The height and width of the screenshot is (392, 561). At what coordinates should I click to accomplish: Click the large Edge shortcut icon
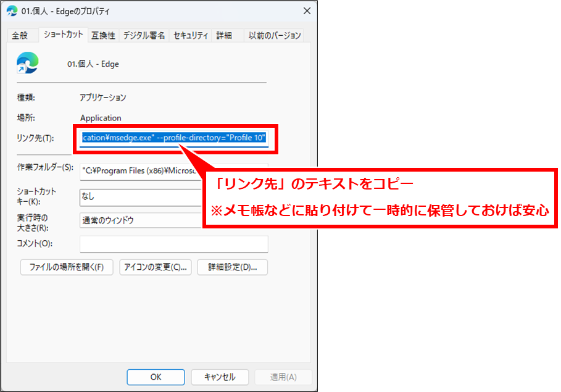(x=28, y=62)
